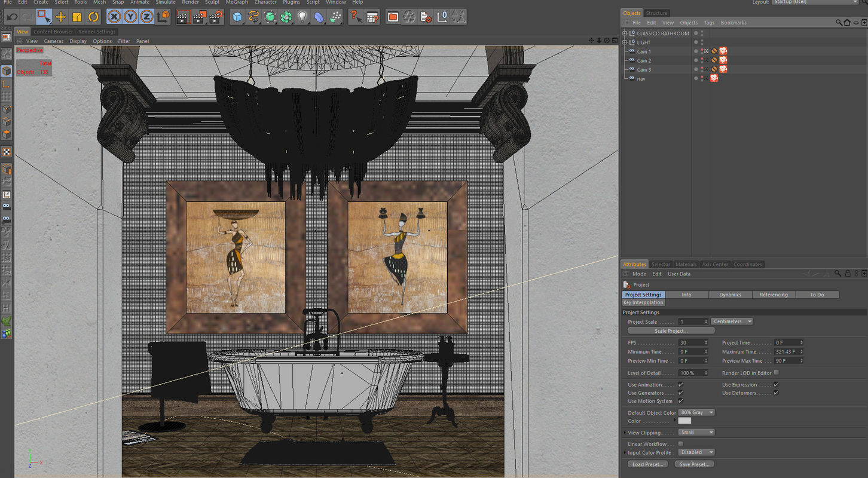Click Render to Picture Viewer icon
The image size is (868, 478).
click(200, 17)
